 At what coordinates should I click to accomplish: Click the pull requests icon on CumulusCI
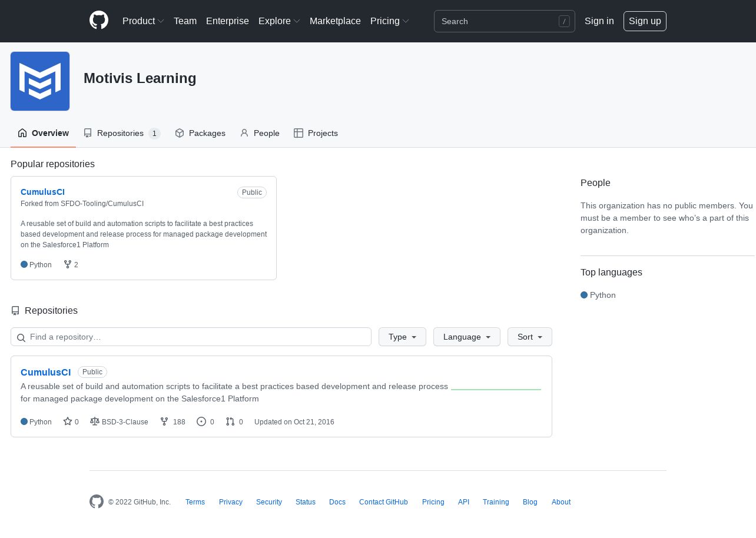click(x=230, y=421)
